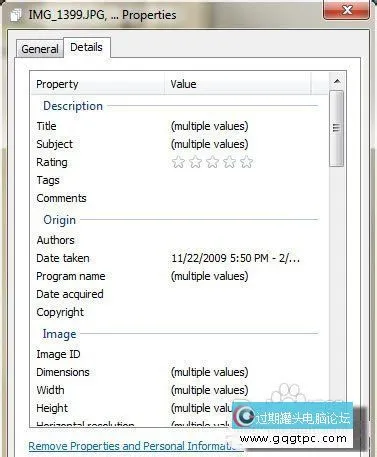Image resolution: width=377 pixels, height=457 pixels.
Task: Click the Origin group heading
Action: coord(59,220)
